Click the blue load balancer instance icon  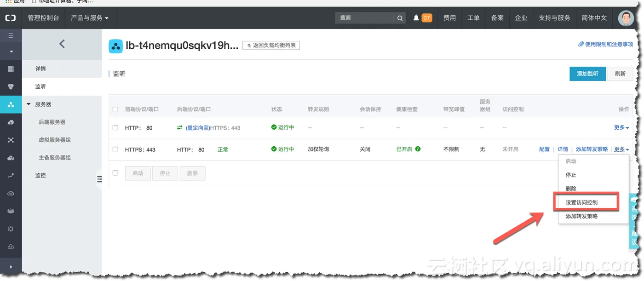(115, 46)
